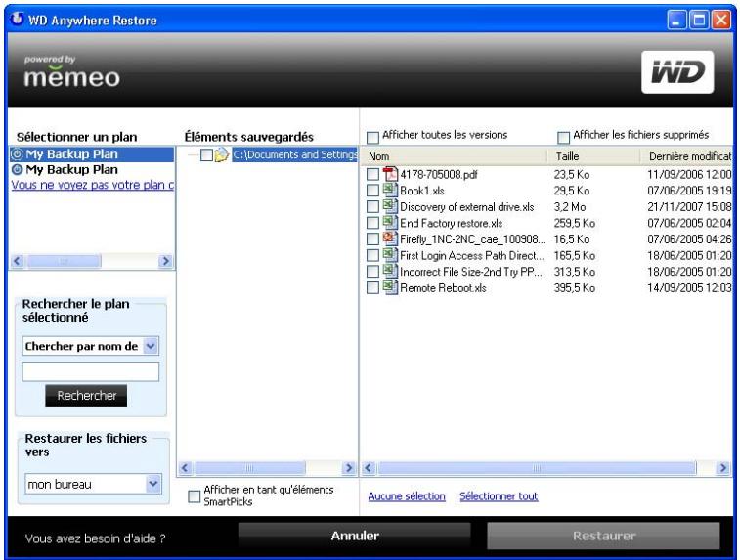Viewport: 740px width, 560px height.
Task: Check the box for Incorrect File Size-2nd Try file
Action: [x=372, y=272]
